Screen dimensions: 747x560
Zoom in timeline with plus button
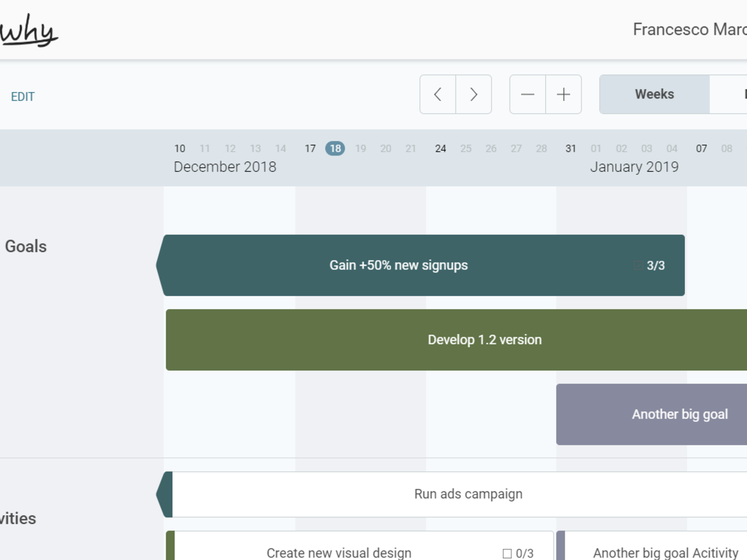tap(563, 95)
